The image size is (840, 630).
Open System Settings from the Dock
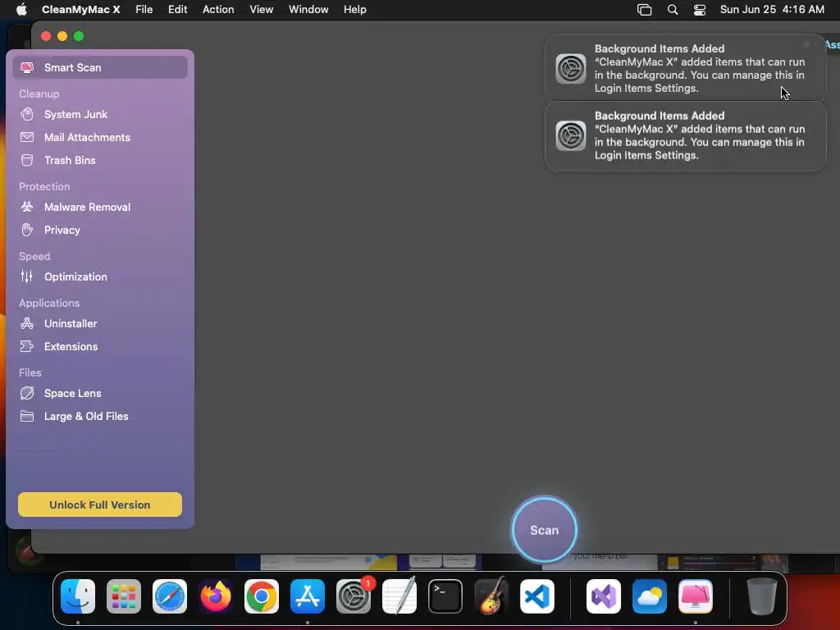(x=354, y=596)
